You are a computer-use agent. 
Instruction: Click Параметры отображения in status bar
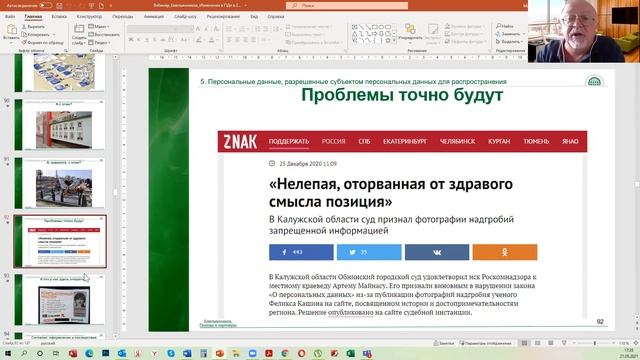(485, 343)
